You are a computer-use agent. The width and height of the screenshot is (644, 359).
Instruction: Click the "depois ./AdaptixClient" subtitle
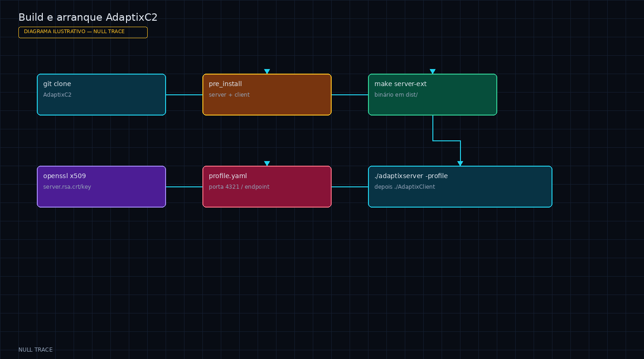click(405, 187)
